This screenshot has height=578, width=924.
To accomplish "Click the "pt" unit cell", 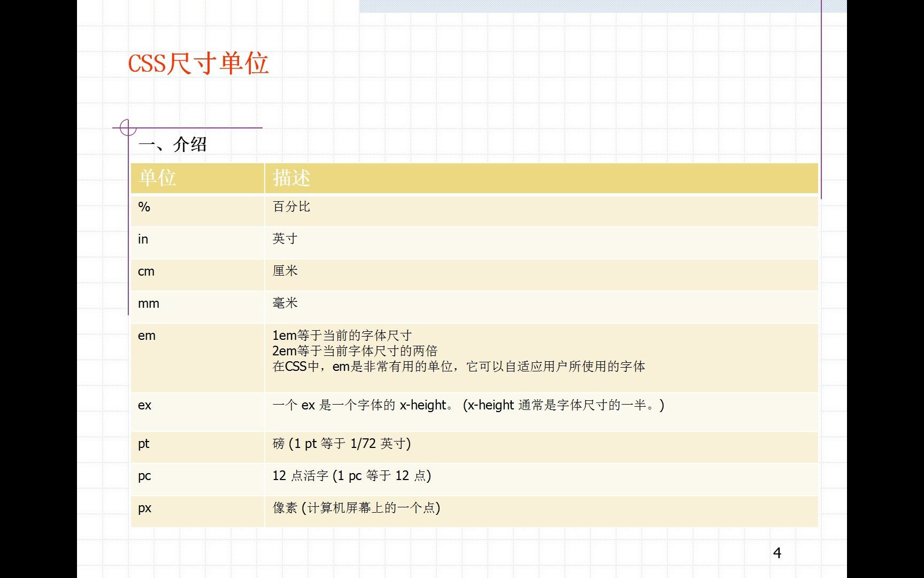I will click(x=197, y=447).
